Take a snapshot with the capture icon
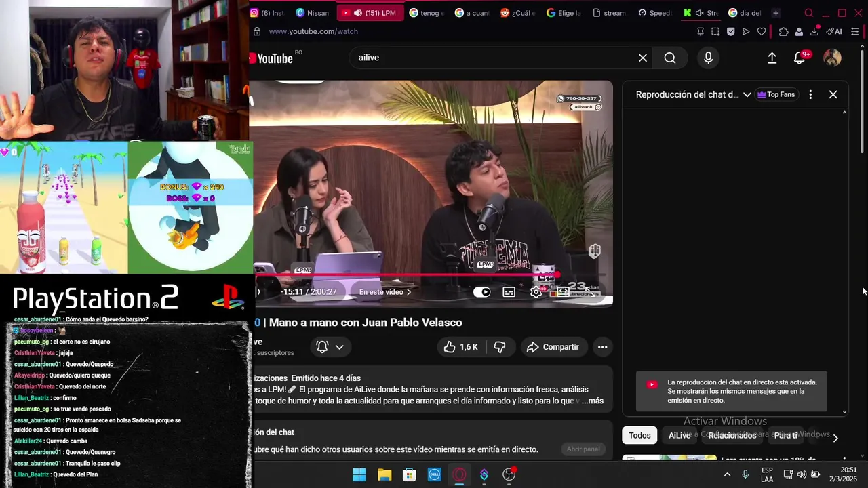The height and width of the screenshot is (488, 868). (x=715, y=31)
